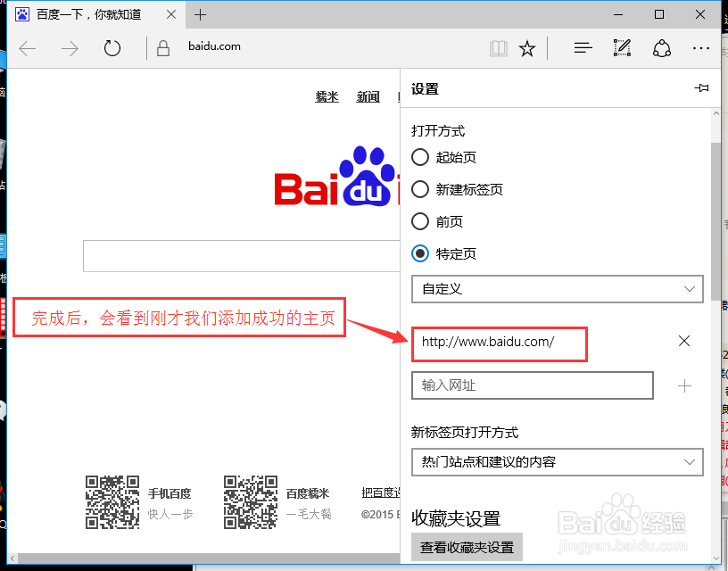Open the Share icon
Screen dimensions: 728x571
662,48
